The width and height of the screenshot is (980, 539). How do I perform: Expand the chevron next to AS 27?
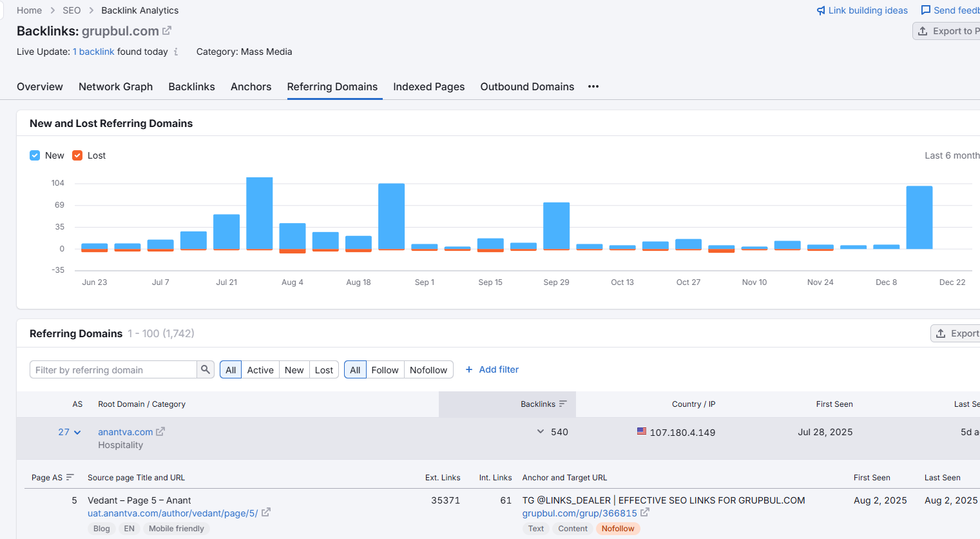click(77, 432)
